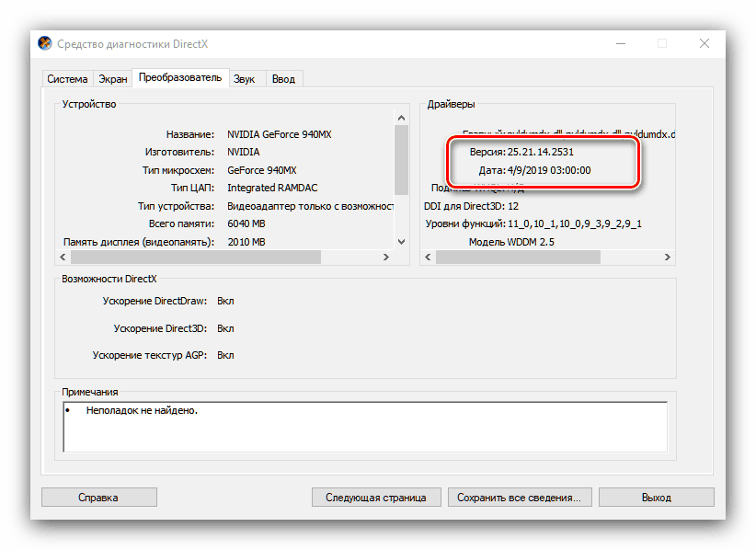Open the Ввод tab
756x550 pixels.
point(283,79)
